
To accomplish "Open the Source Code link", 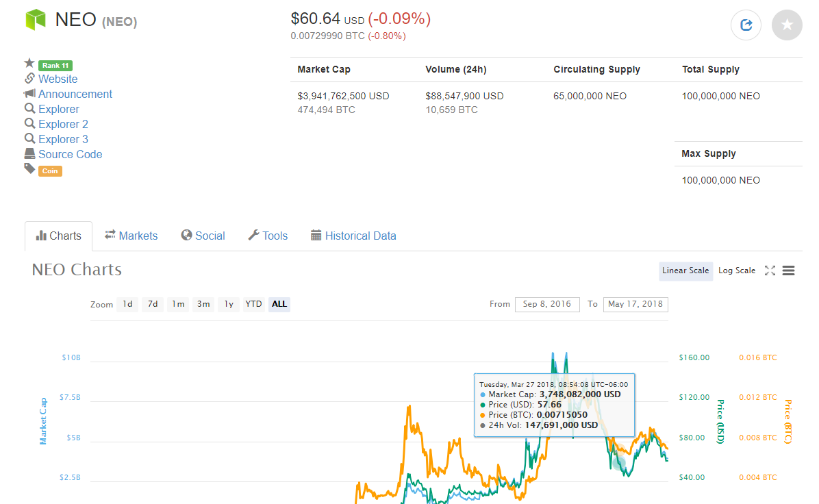I will click(71, 155).
